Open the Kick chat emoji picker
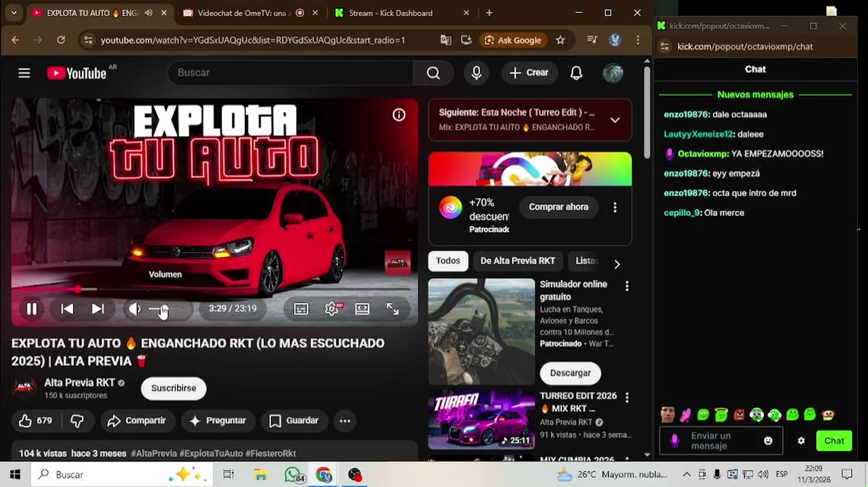 pos(768,441)
